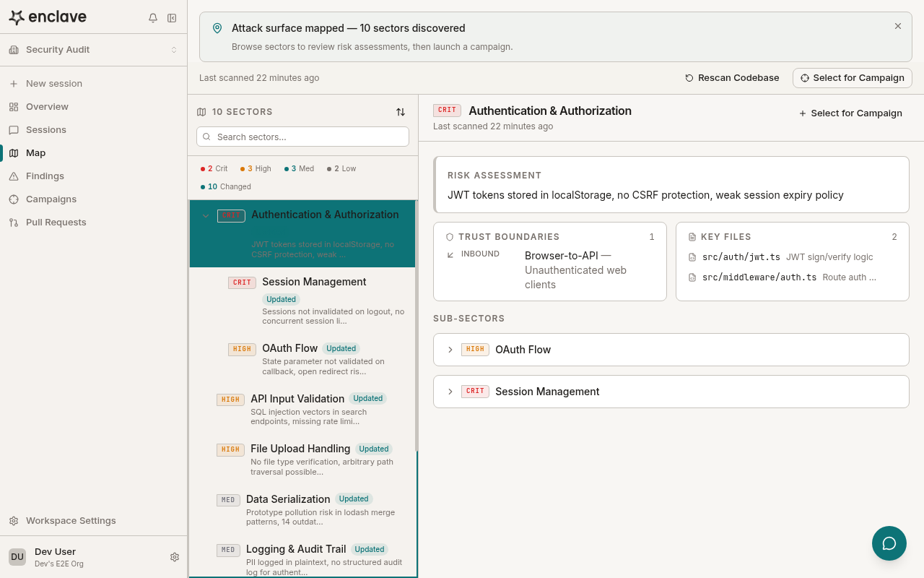Toggle the Crit severity filter
Viewport: 924px width, 578px height.
click(x=214, y=168)
